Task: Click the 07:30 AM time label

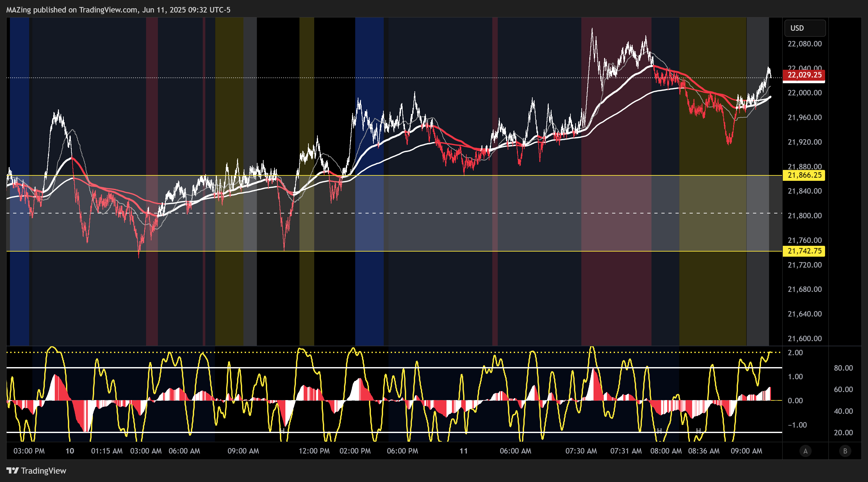Action: click(x=581, y=451)
